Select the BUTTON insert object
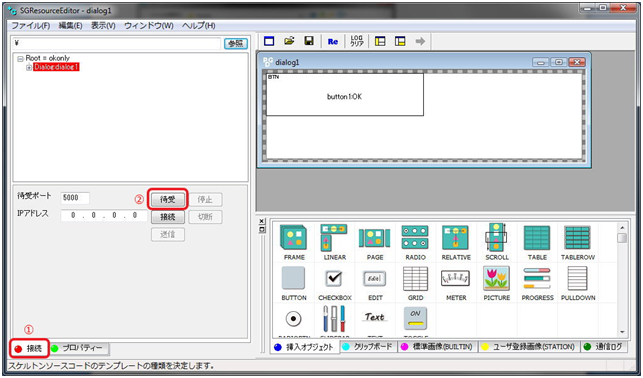Viewport: 643px width, 378px height. 294,283
